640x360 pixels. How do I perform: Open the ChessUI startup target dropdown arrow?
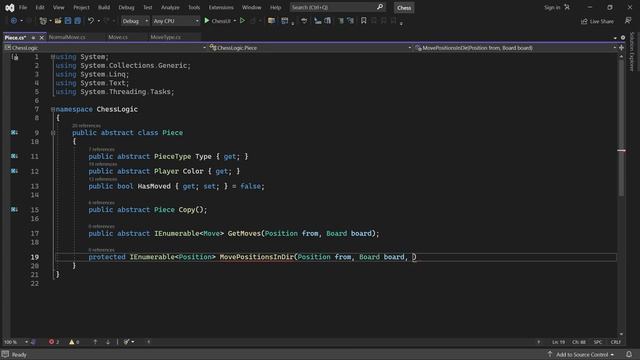pos(235,21)
